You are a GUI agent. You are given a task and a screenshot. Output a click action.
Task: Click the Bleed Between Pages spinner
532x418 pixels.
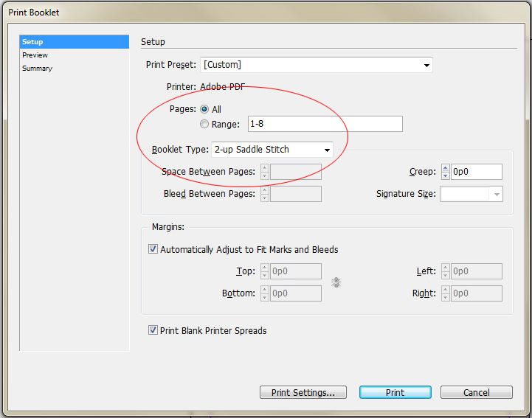point(265,194)
